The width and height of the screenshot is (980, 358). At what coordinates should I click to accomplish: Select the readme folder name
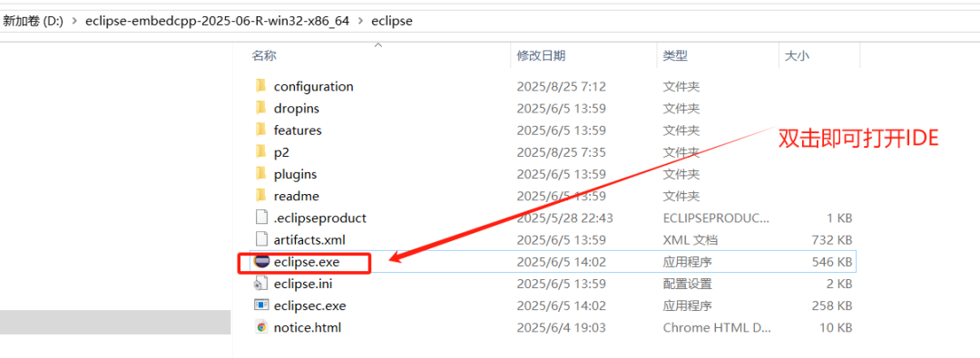296,196
